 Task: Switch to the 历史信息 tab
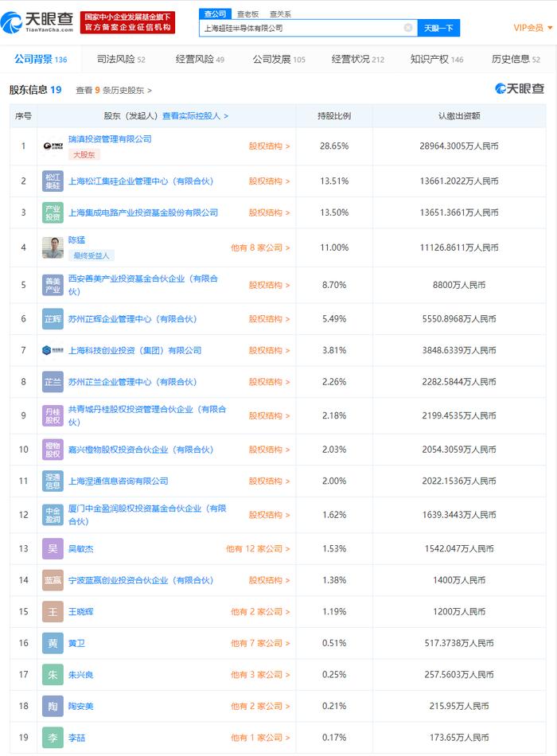pyautogui.click(x=516, y=60)
